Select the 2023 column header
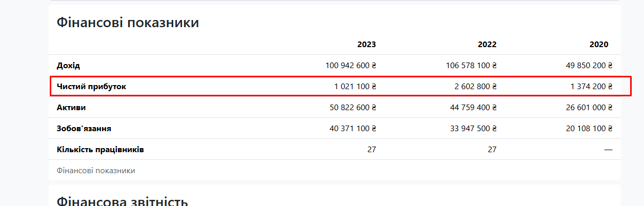 click(x=367, y=45)
